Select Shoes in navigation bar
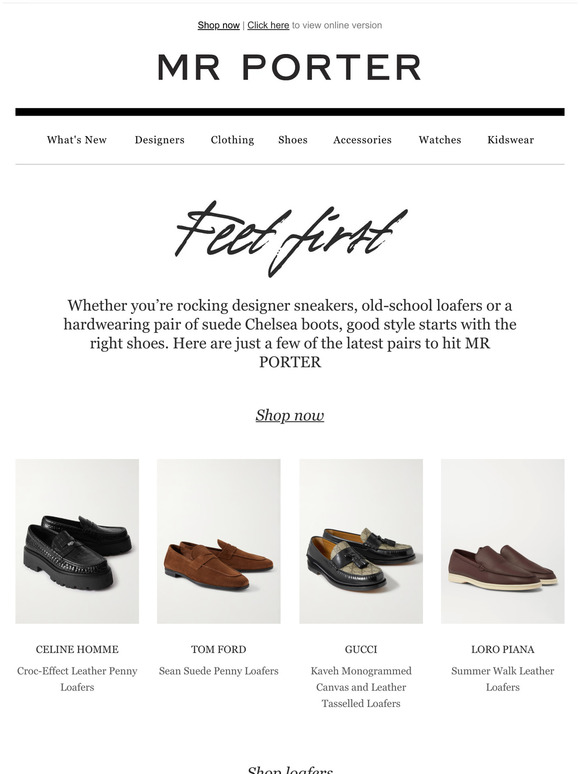Image resolution: width=580 pixels, height=774 pixels. click(293, 140)
